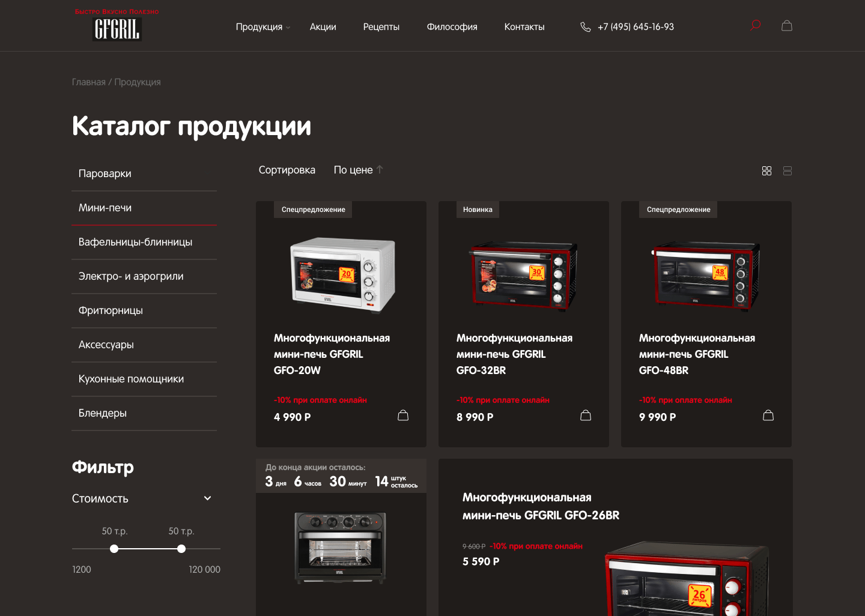This screenshot has height=616, width=865.
Task: Switch to list view layout
Action: [x=788, y=171]
